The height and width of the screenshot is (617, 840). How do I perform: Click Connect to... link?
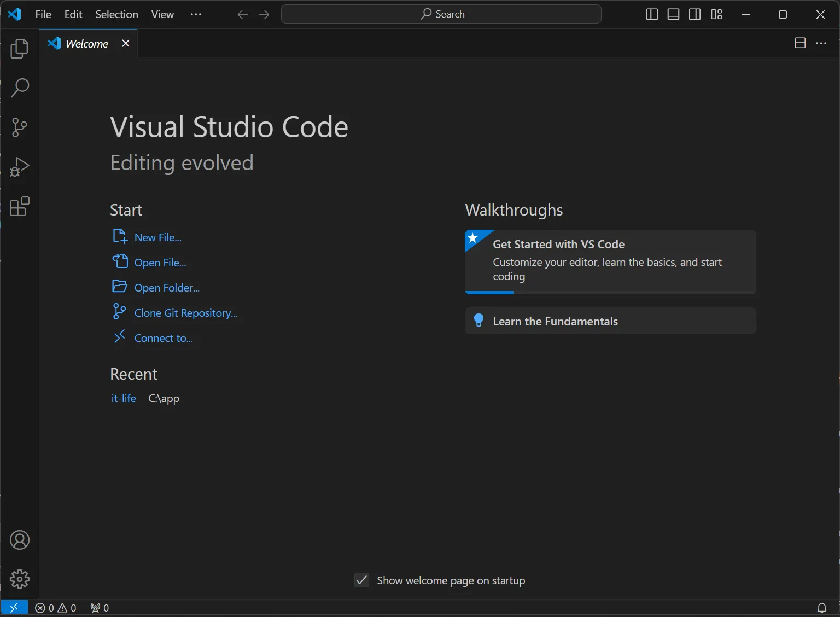(x=164, y=338)
